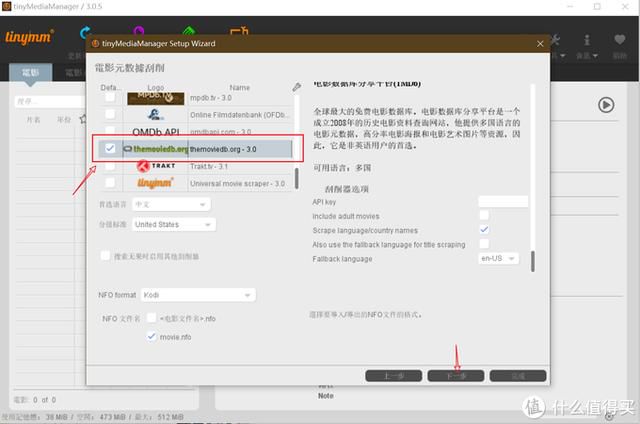
Task: Click the OMDb API logo
Action: (156, 132)
